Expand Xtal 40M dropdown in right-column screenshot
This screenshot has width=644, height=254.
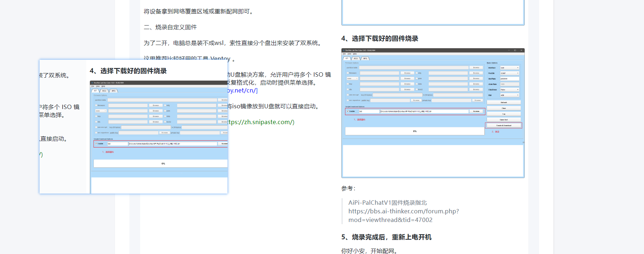(510, 95)
